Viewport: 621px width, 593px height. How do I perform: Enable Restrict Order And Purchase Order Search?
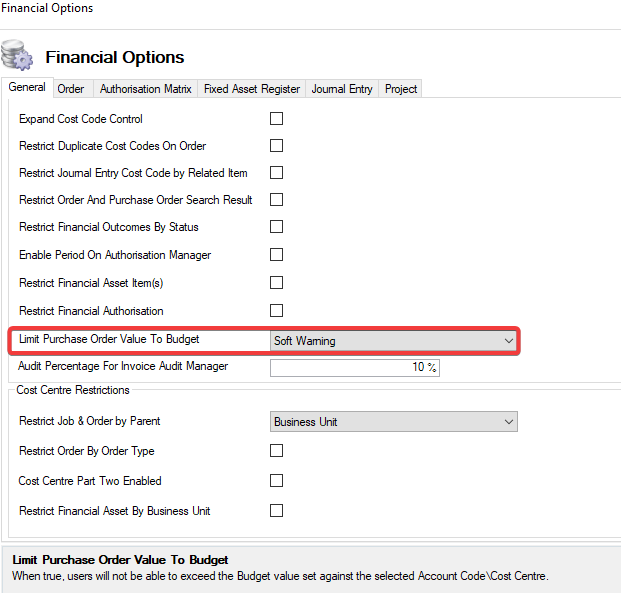pos(277,200)
